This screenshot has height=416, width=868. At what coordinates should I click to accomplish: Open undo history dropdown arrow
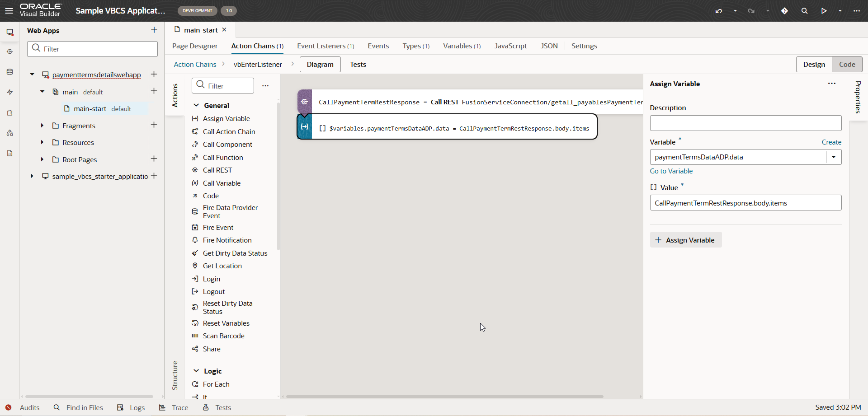pyautogui.click(x=735, y=11)
